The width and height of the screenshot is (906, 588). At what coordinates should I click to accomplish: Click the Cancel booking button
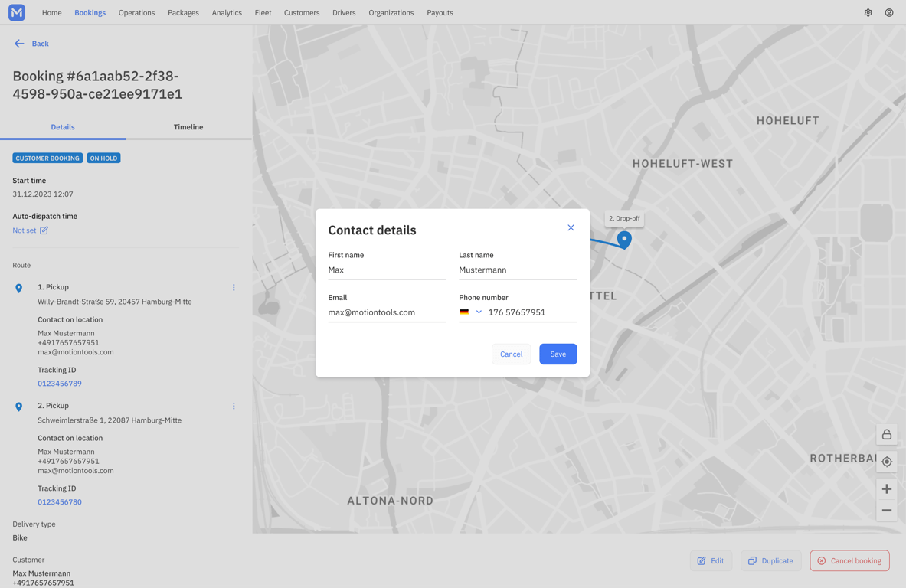click(x=849, y=561)
